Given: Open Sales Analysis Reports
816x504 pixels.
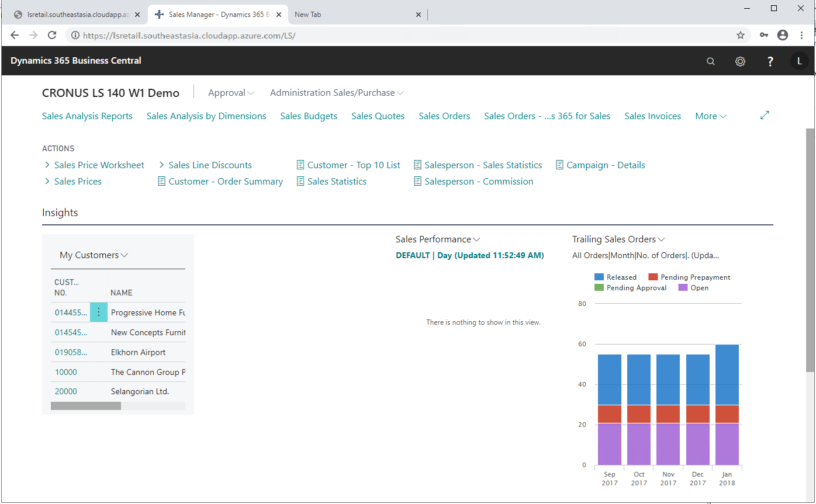Looking at the screenshot, I should (x=87, y=116).
